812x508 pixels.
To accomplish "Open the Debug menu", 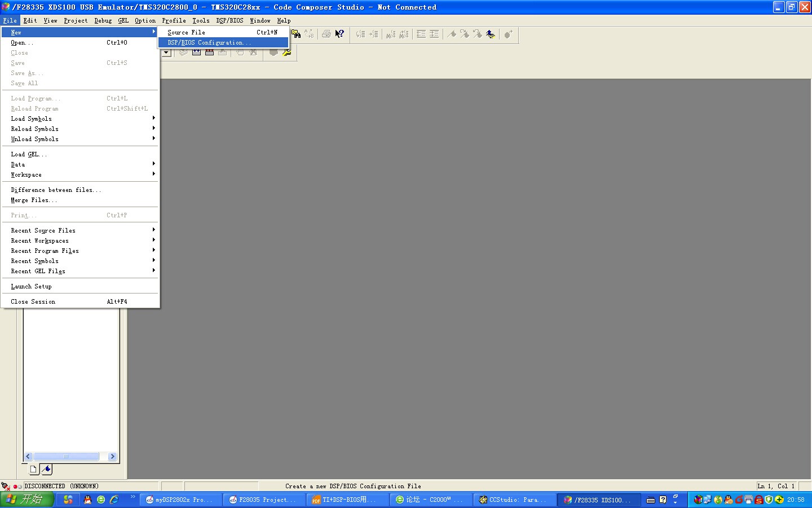I will click(103, 20).
